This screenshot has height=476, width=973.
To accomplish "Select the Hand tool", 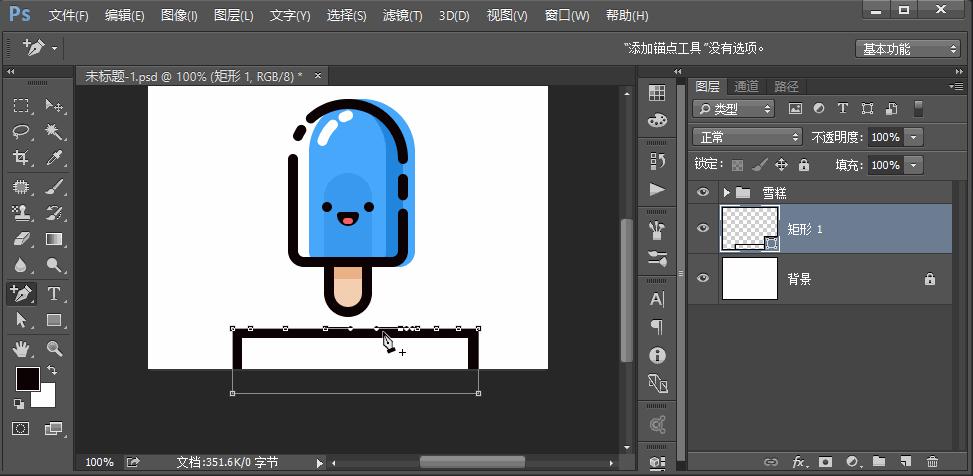I will tap(21, 348).
